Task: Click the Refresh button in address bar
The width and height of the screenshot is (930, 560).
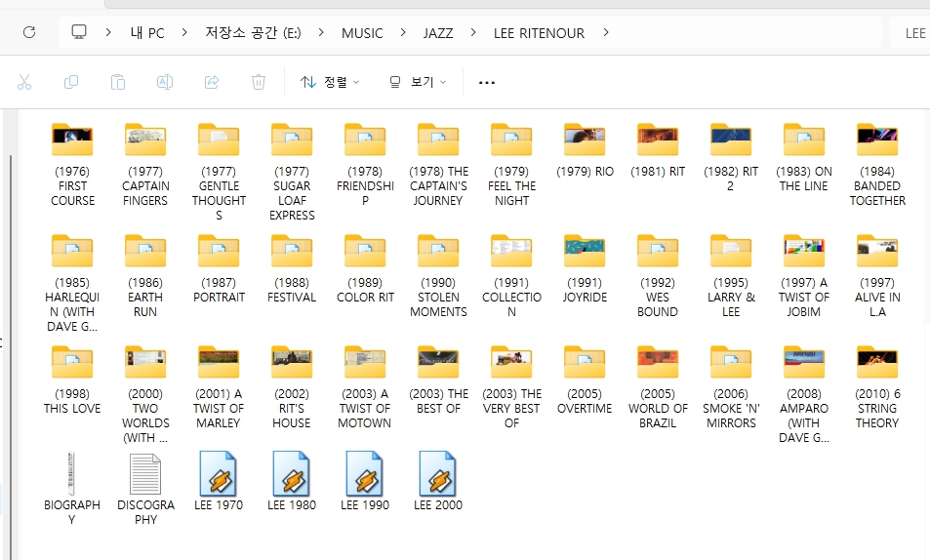Action: [29, 32]
